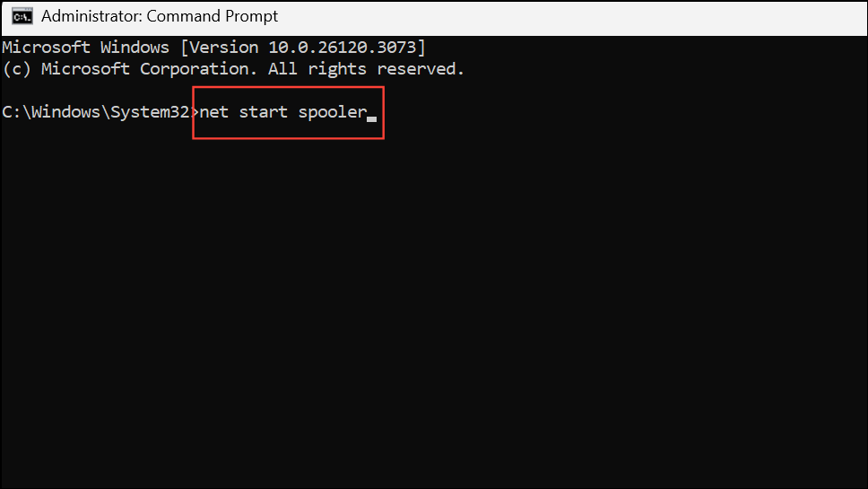868x489 pixels.
Task: Click the "net" command word
Action: point(214,112)
